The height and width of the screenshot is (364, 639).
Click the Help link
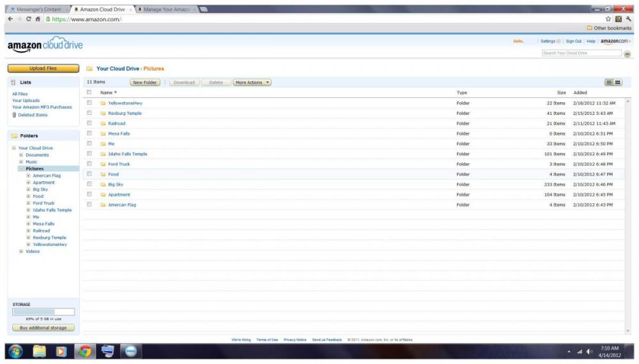tap(591, 42)
